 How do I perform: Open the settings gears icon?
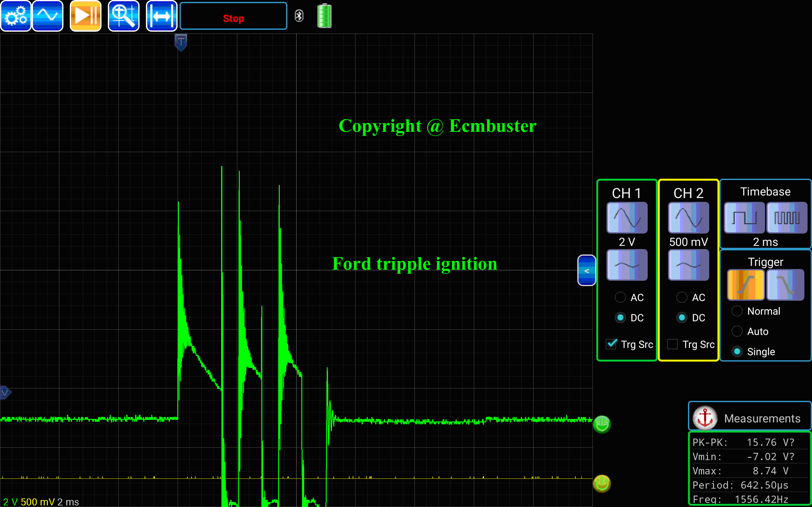[16, 16]
